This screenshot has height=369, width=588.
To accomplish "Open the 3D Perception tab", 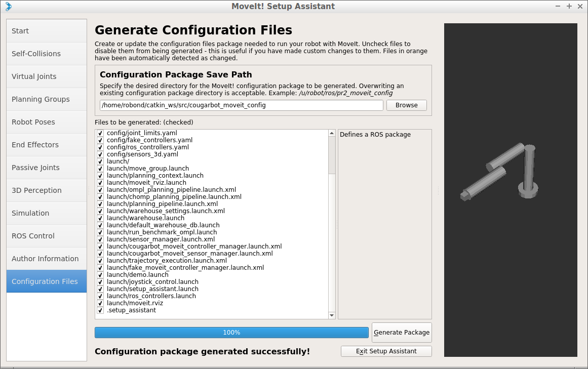I will pyautogui.click(x=47, y=190).
